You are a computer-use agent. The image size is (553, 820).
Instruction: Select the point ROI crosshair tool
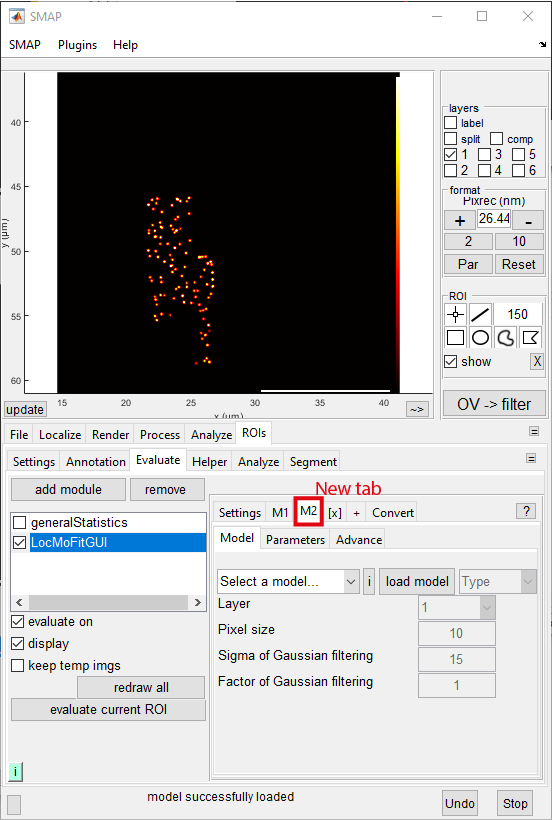tap(455, 314)
